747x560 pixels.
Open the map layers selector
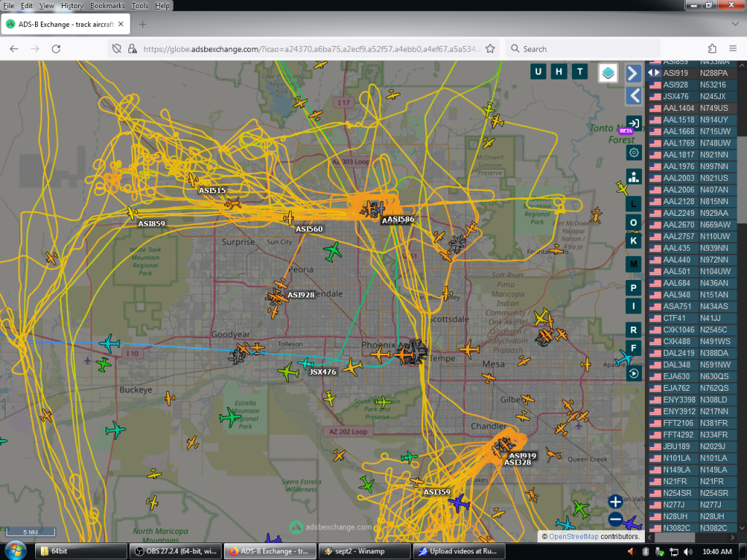tap(608, 73)
